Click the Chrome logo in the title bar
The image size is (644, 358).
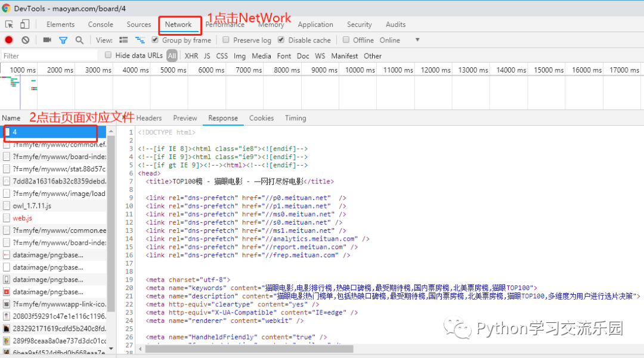[x=6, y=8]
